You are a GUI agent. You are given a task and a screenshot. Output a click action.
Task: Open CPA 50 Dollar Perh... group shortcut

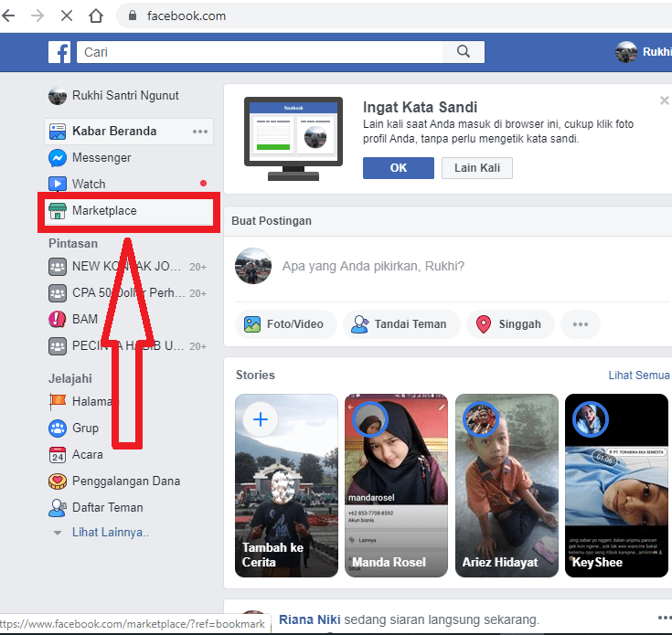click(x=127, y=293)
